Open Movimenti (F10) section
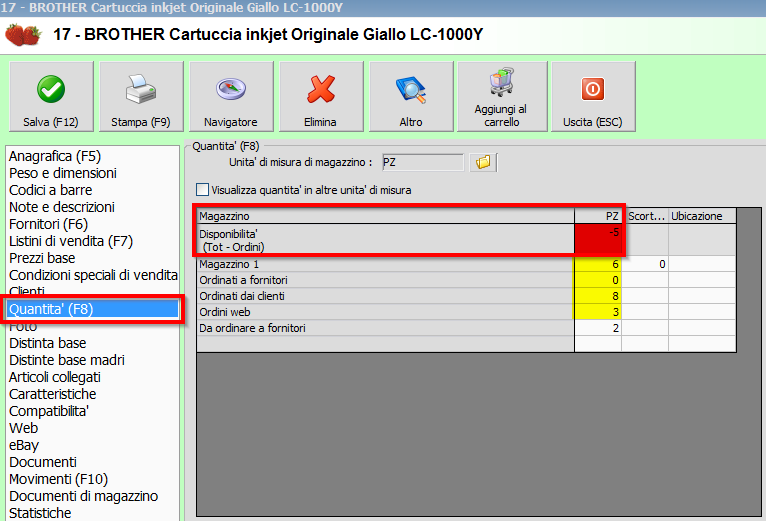The image size is (766, 521). [59, 479]
